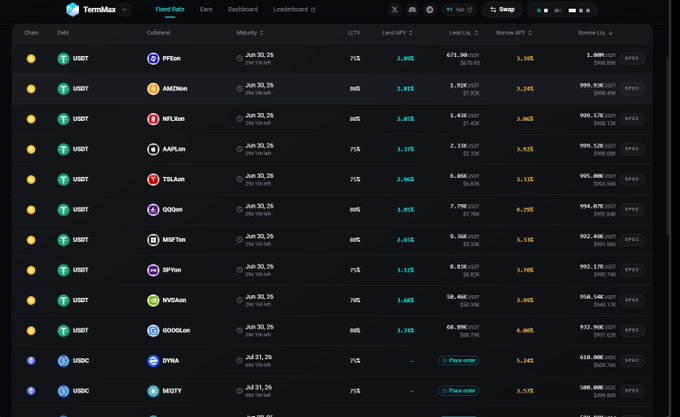Click the Ethereum chain icon in DYNA row

click(31, 361)
